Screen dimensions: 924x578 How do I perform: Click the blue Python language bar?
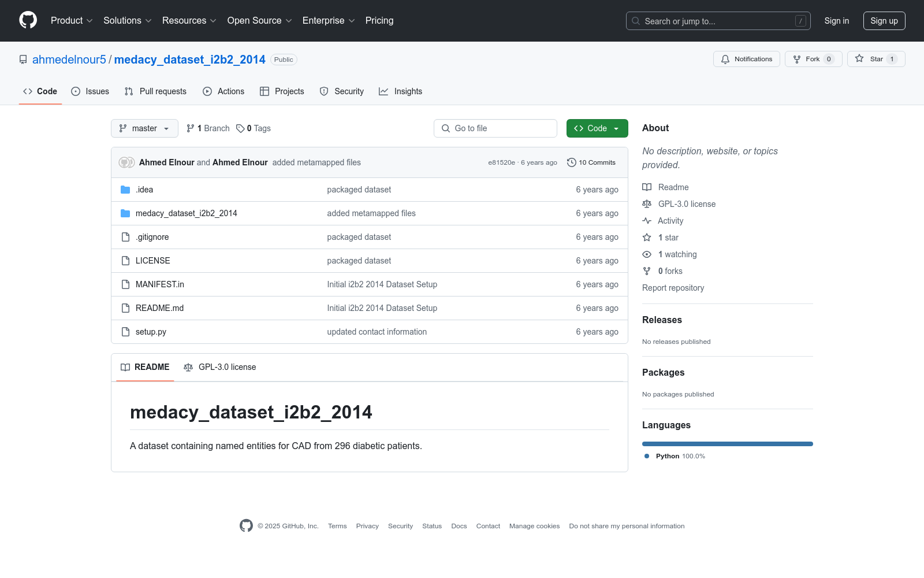pyautogui.click(x=728, y=444)
